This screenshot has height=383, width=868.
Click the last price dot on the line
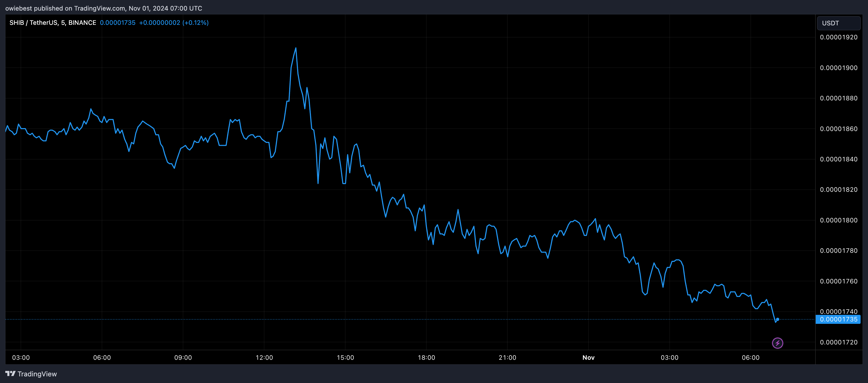click(778, 319)
